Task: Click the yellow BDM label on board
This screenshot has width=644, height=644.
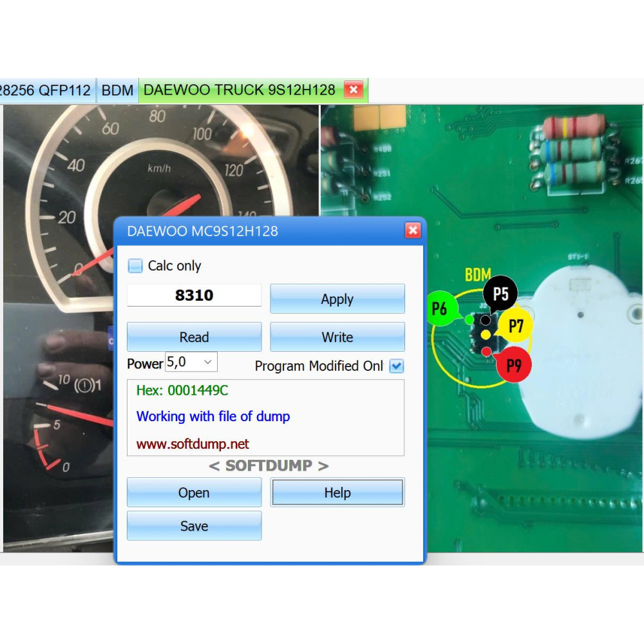Action: tap(478, 275)
